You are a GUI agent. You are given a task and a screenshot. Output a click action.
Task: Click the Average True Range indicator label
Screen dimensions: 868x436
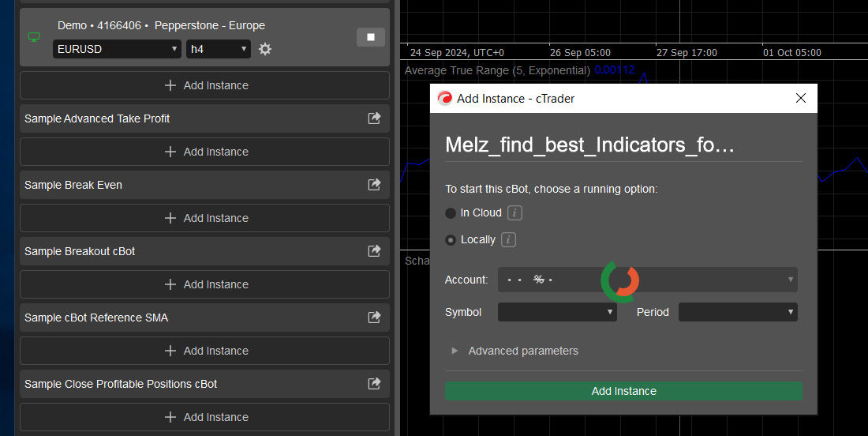(x=497, y=70)
